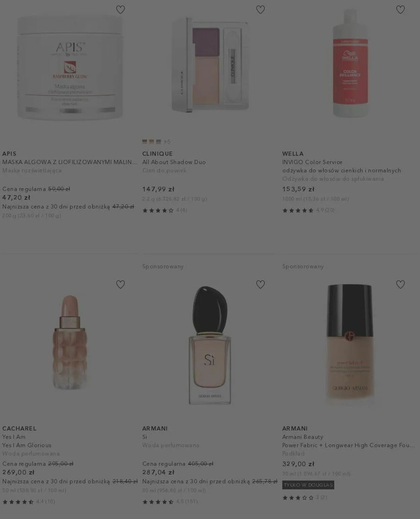This screenshot has height=519, width=420.
Task: Select first Clinique shadow color swatch
Action: pos(144,142)
